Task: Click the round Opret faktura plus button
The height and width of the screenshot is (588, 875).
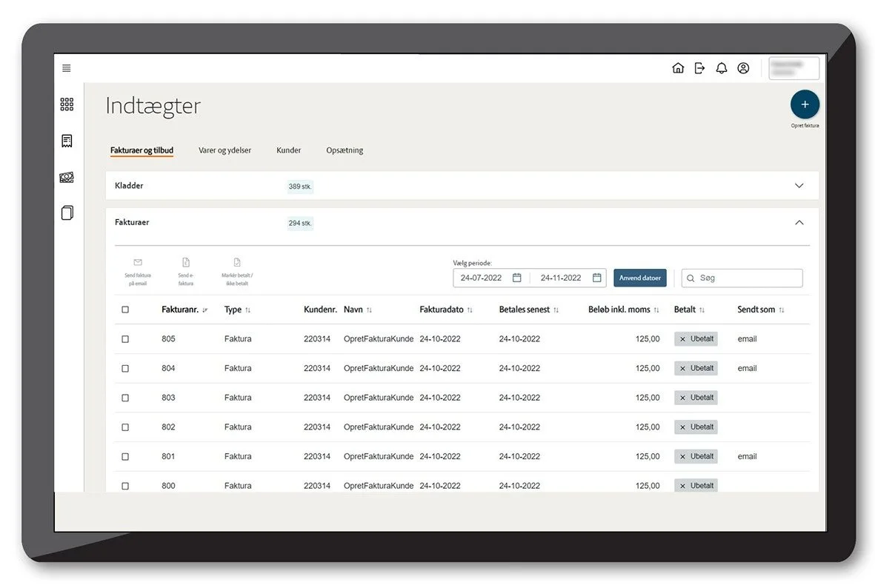Action: click(x=805, y=104)
